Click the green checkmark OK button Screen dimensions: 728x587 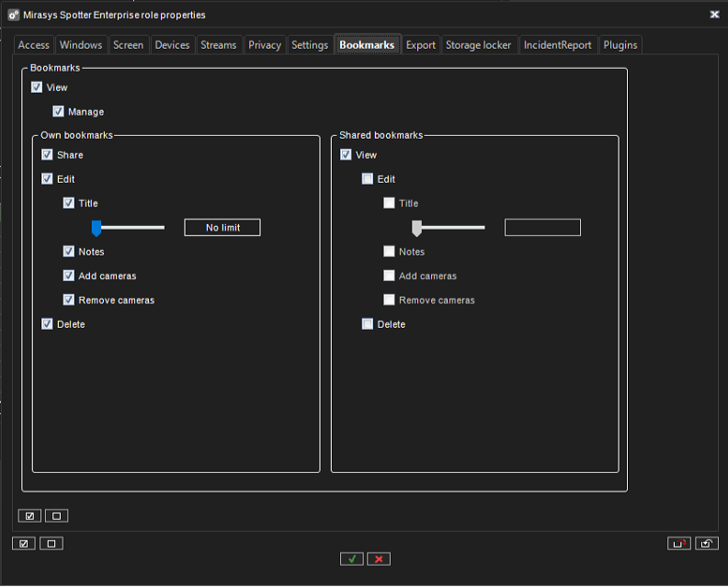coord(351,559)
